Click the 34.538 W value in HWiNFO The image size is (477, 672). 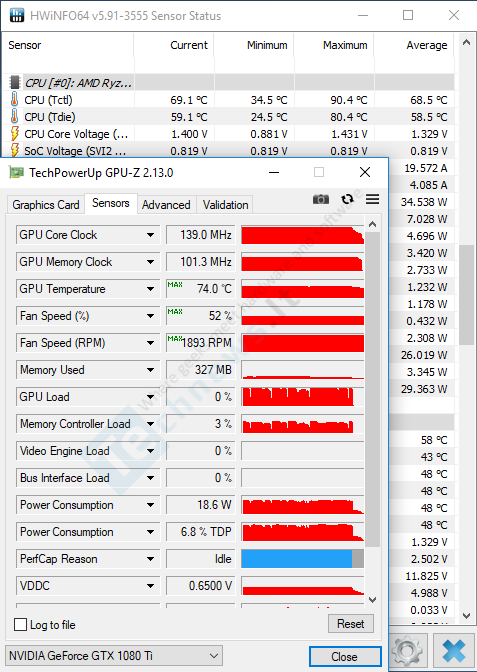(x=424, y=202)
